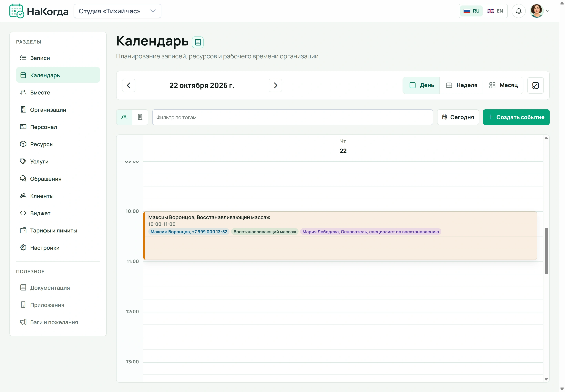Click the Услуги tag icon

[x=23, y=161]
